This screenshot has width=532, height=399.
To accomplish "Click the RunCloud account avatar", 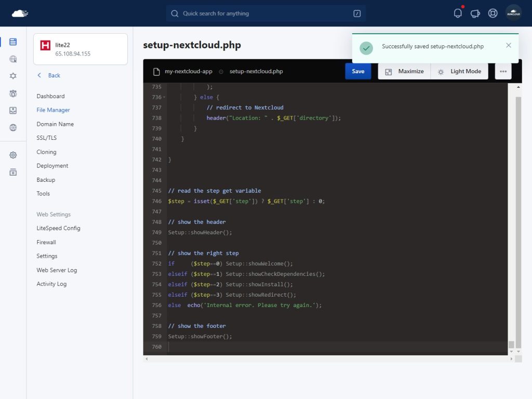I will tap(513, 14).
